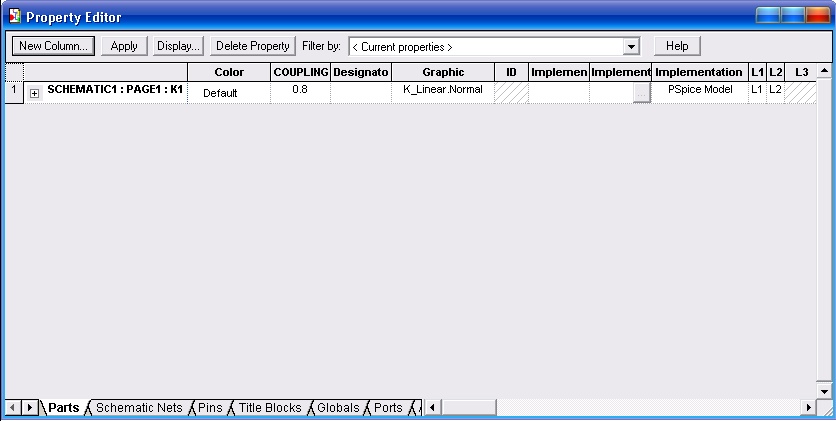Click the L1 column header
This screenshot has height=421, width=836.
(757, 72)
